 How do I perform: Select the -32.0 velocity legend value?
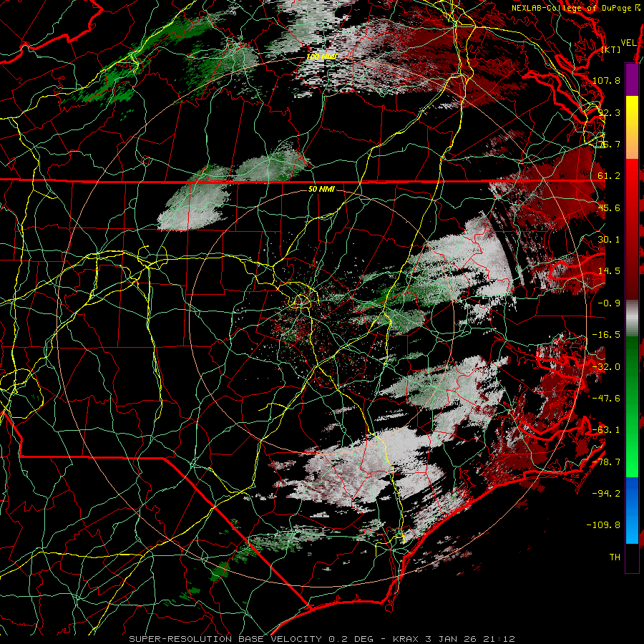click(606, 367)
